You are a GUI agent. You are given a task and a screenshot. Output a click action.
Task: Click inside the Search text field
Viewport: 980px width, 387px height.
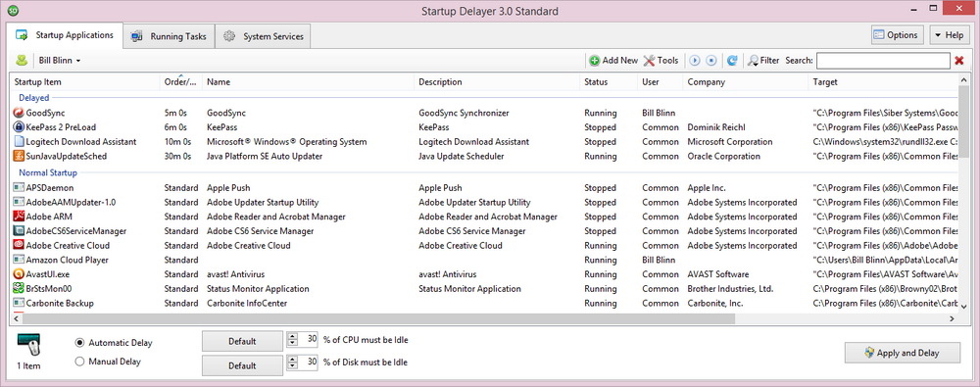point(883,61)
